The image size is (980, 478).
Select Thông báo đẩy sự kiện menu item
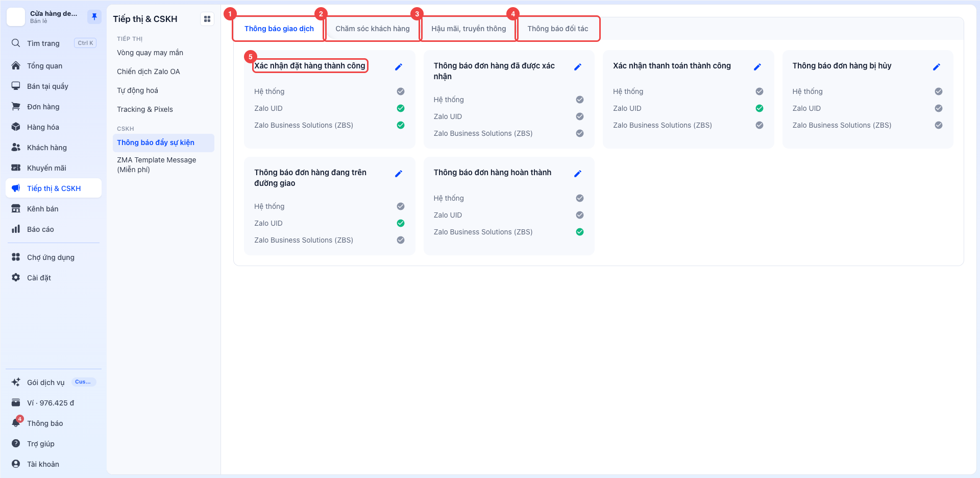click(x=163, y=142)
